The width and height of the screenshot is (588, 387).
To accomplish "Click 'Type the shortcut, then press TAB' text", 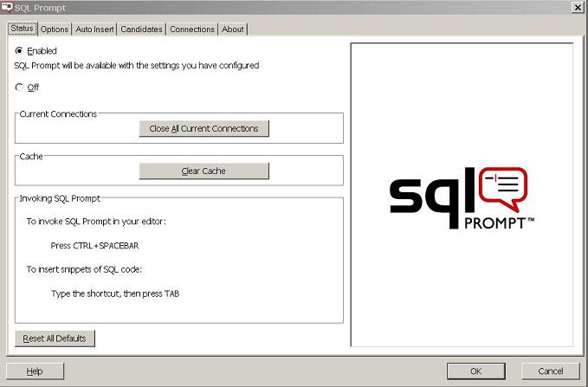I will 115,293.
